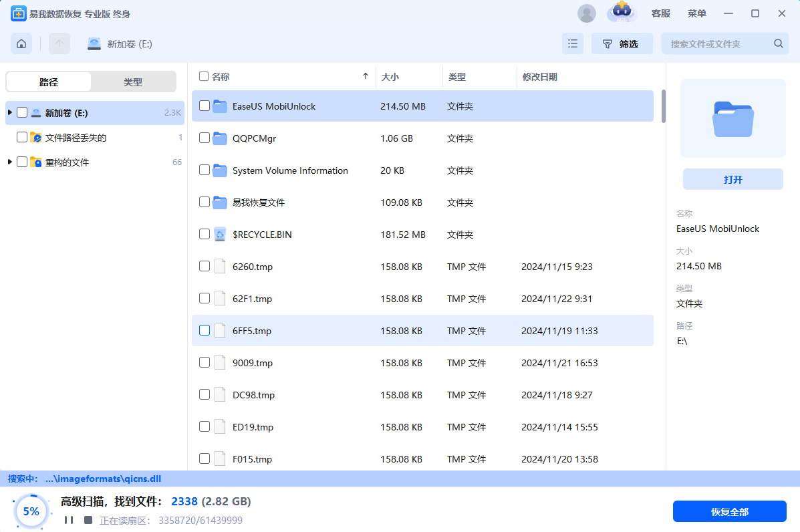Viewport: 800px width, 532px height.
Task: Click the F015.tmp file icon
Action: (x=220, y=459)
